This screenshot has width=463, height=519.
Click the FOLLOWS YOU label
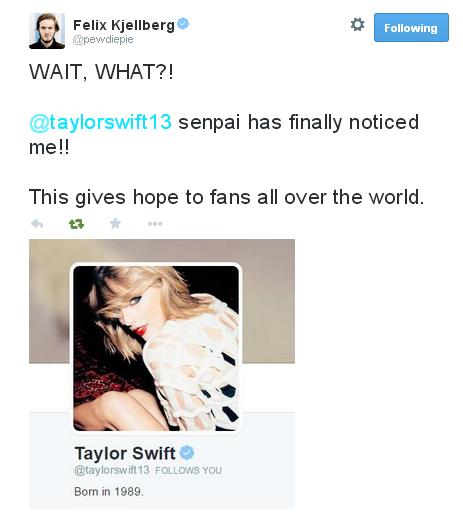pyautogui.click(x=189, y=470)
